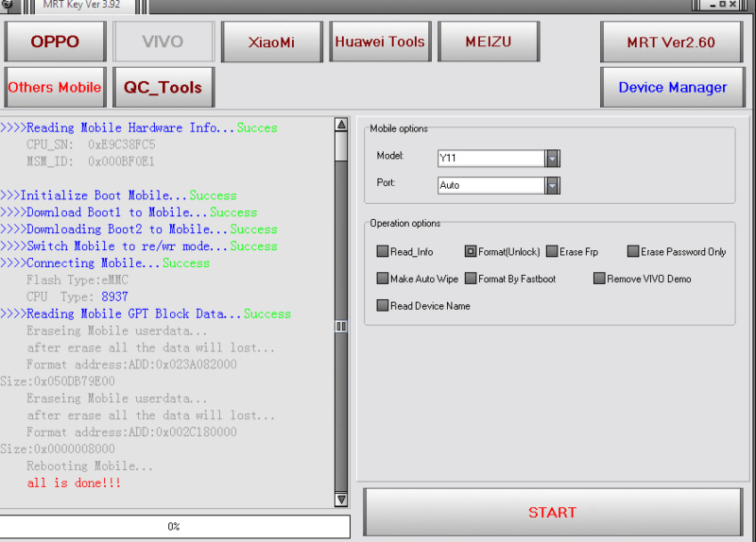Screen dimensions: 756x542
Task: Enable Make Auto Wipe option
Action: (x=383, y=279)
